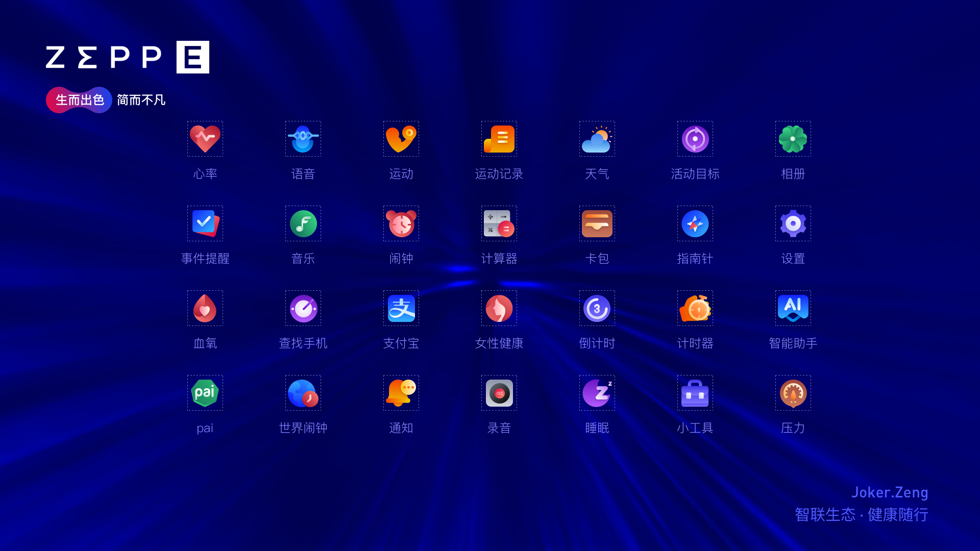Open the 女性健康 female health icon
Image resolution: width=980 pixels, height=551 pixels.
pyautogui.click(x=499, y=308)
